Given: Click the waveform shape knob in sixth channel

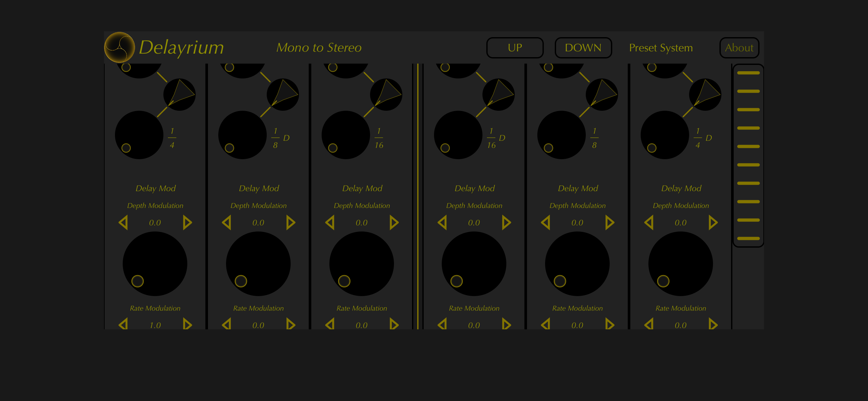Looking at the screenshot, I should click(705, 95).
